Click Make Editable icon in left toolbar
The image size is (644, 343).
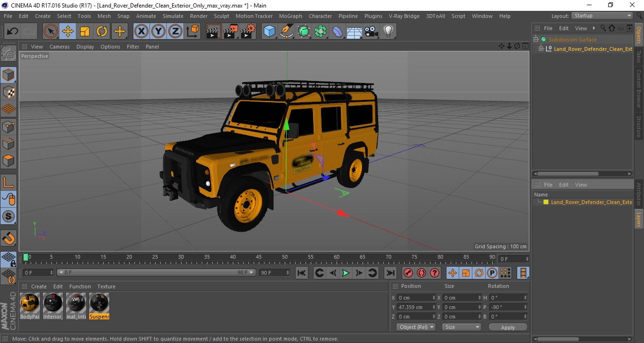[x=8, y=53]
